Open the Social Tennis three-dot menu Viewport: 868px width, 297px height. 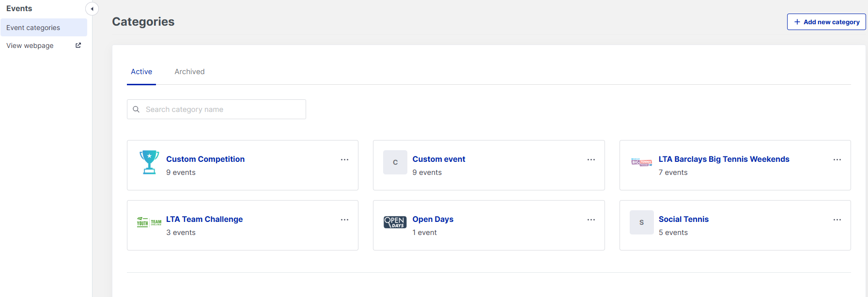pyautogui.click(x=837, y=220)
